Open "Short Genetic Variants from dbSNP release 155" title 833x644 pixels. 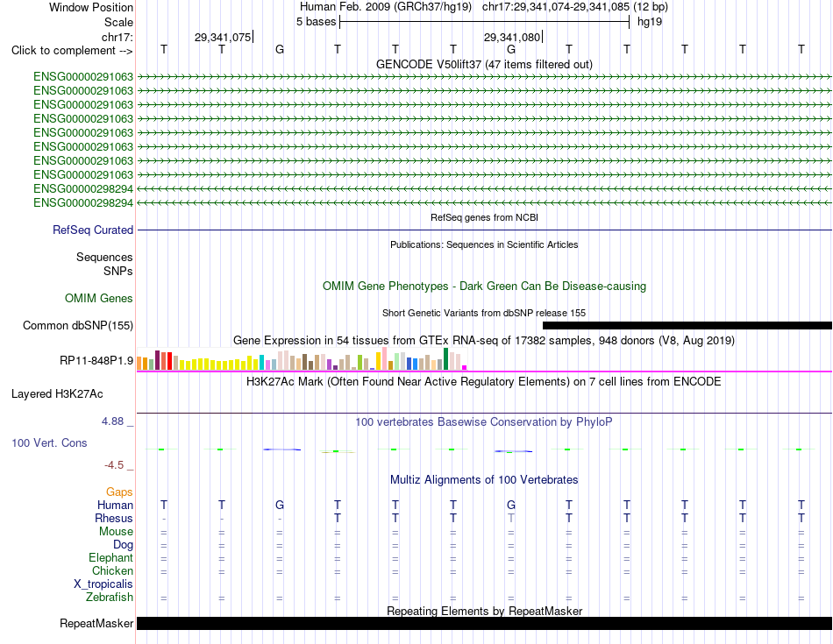point(484,314)
